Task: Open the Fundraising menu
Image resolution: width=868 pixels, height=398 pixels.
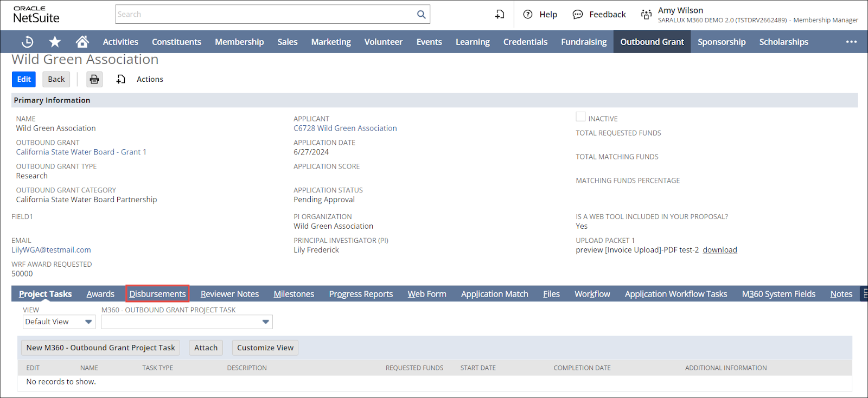Action: pos(584,42)
